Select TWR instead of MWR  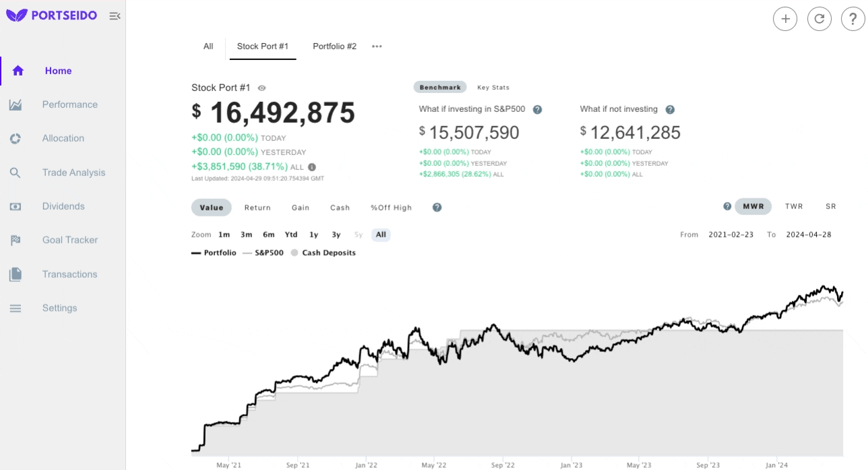[794, 206]
